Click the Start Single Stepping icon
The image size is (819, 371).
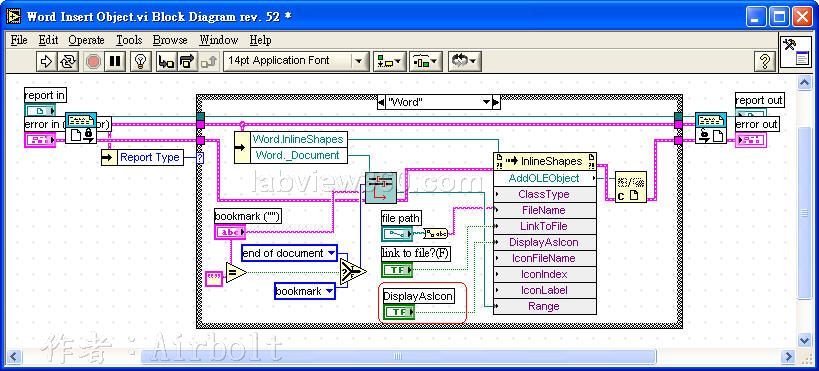(x=166, y=62)
